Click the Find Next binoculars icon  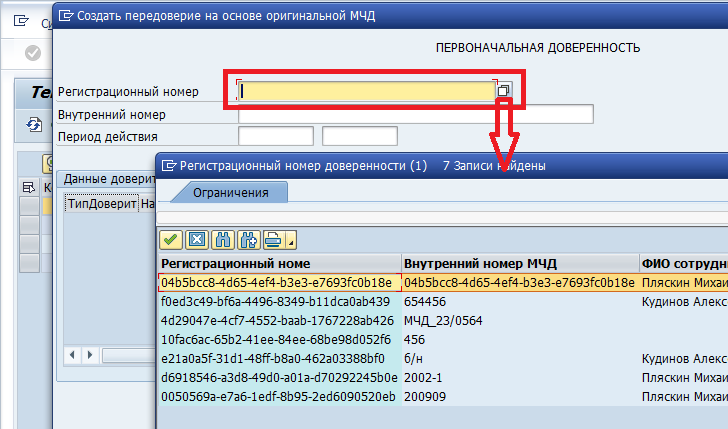247,239
